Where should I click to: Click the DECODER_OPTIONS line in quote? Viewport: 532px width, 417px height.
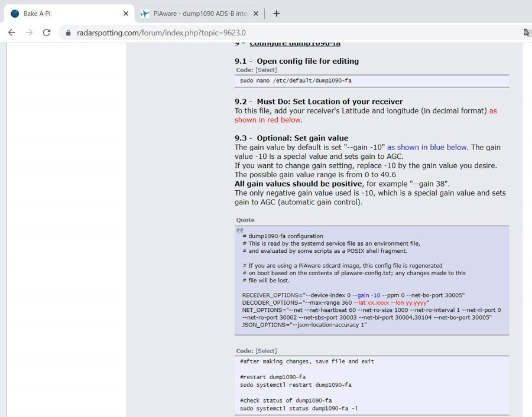336,303
